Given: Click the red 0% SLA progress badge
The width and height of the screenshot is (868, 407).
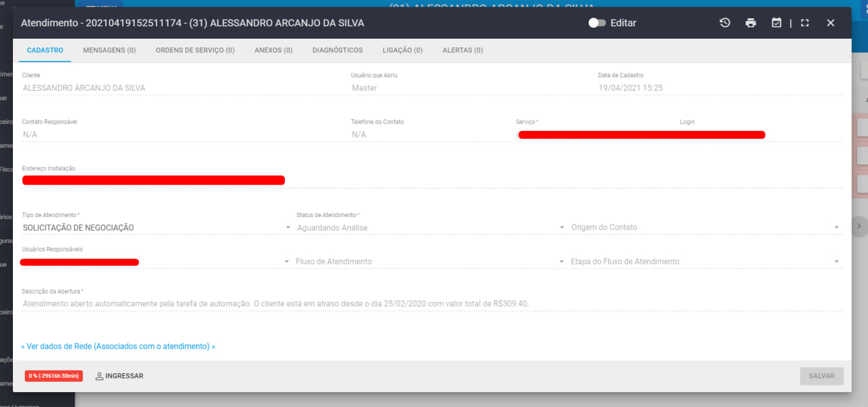Looking at the screenshot, I should (54, 376).
